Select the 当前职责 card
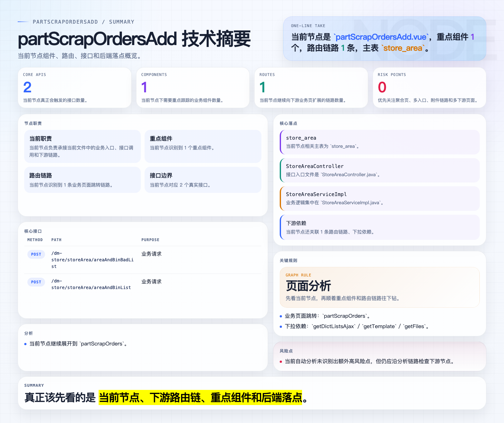The height and width of the screenshot is (423, 504). (x=83, y=146)
